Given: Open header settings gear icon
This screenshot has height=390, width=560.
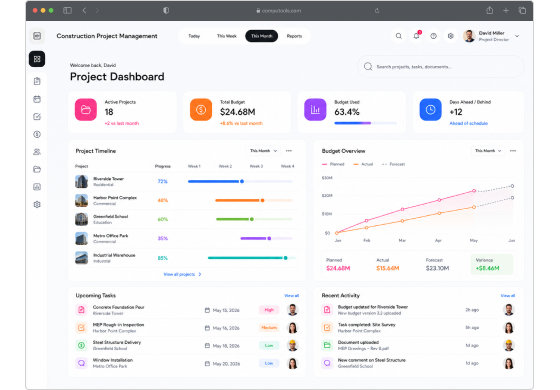Looking at the screenshot, I should (x=451, y=36).
